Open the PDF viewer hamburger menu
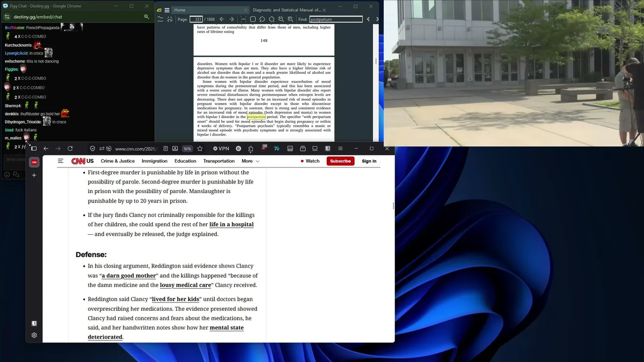This screenshot has width=644, height=362. coord(167,10)
